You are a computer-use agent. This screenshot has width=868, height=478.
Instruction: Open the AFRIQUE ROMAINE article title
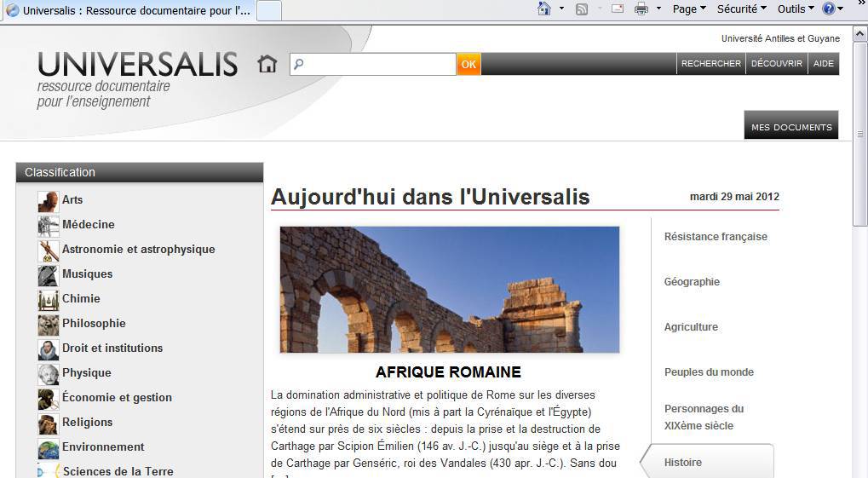point(448,372)
